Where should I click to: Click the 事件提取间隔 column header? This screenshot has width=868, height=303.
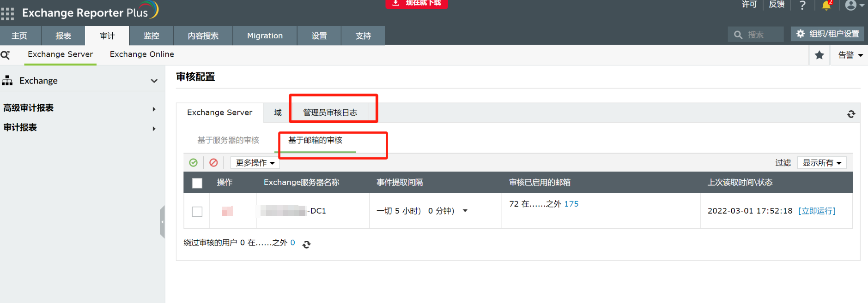point(400,183)
